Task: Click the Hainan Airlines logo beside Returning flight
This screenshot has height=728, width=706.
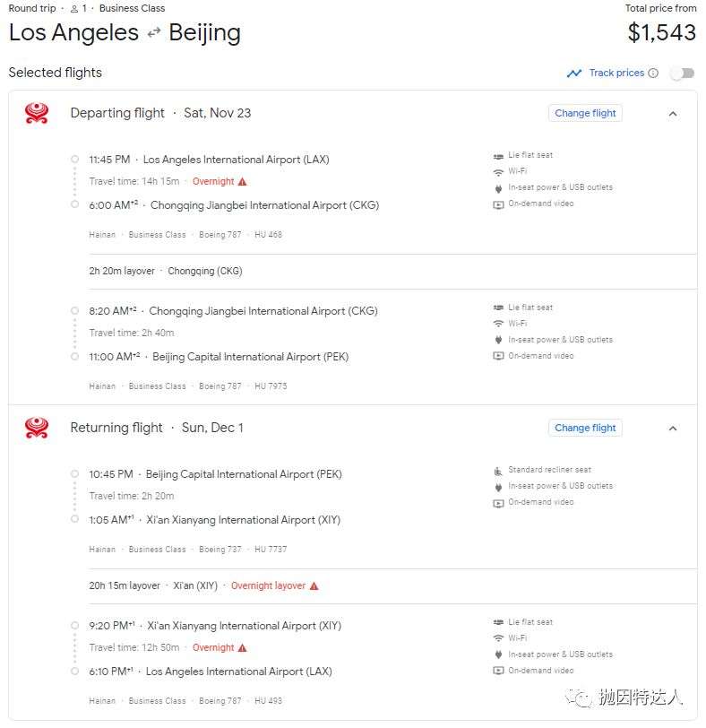Action: point(37,428)
